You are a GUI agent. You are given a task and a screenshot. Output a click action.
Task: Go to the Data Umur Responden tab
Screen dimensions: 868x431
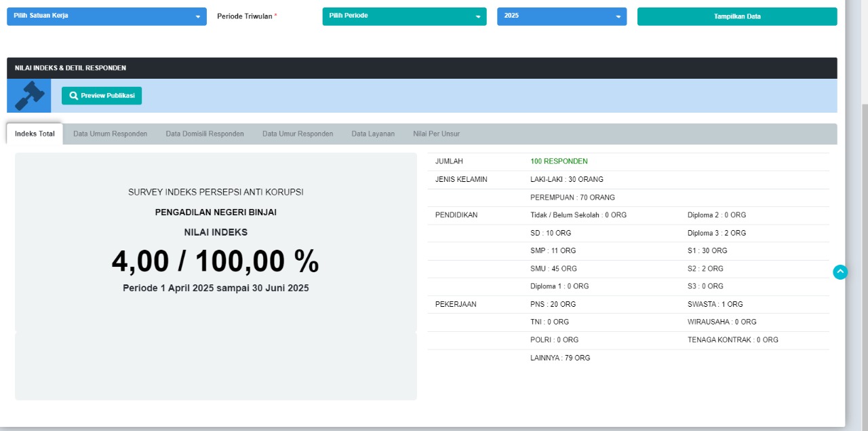298,134
